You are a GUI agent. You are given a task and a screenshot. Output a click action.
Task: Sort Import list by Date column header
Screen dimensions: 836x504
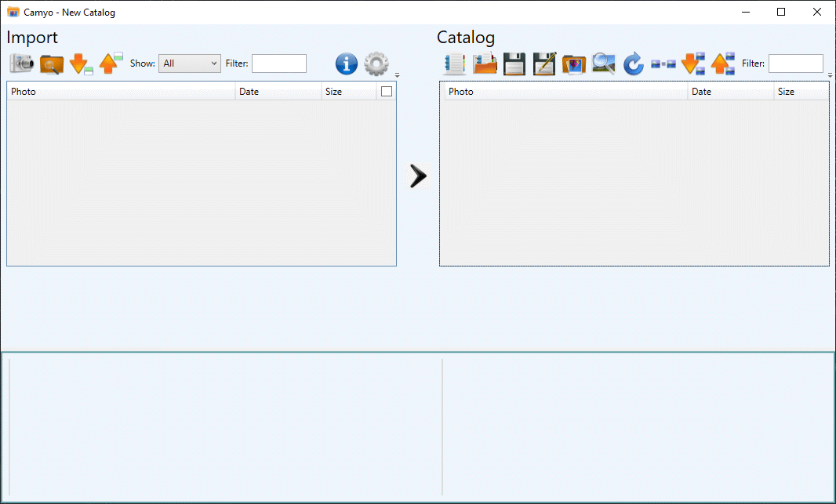pyautogui.click(x=278, y=92)
